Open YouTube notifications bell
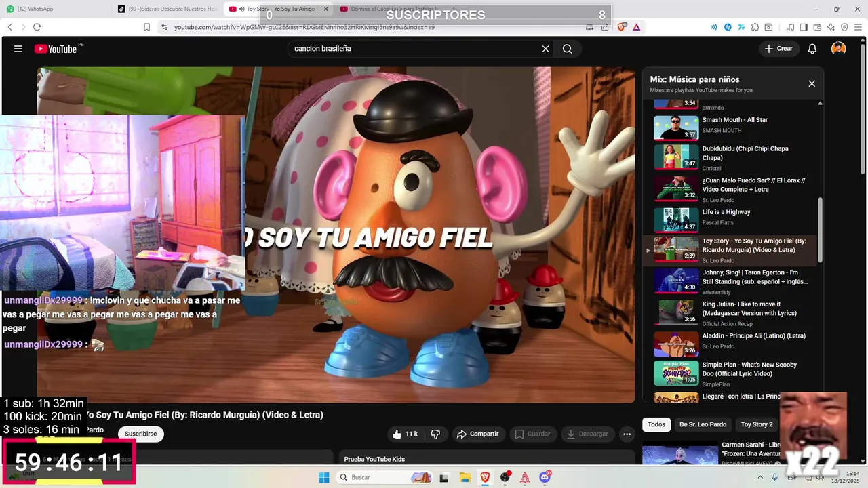 point(812,49)
